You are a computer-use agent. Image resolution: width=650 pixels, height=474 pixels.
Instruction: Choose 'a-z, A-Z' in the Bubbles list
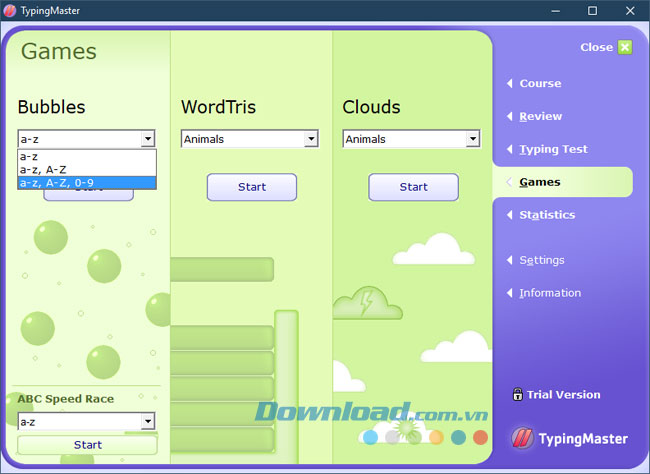pos(87,170)
